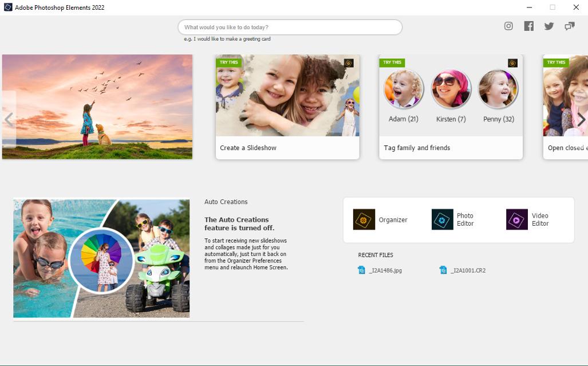The image size is (588, 366).
Task: Click the 'RECENT FILES' heading
Action: [376, 255]
